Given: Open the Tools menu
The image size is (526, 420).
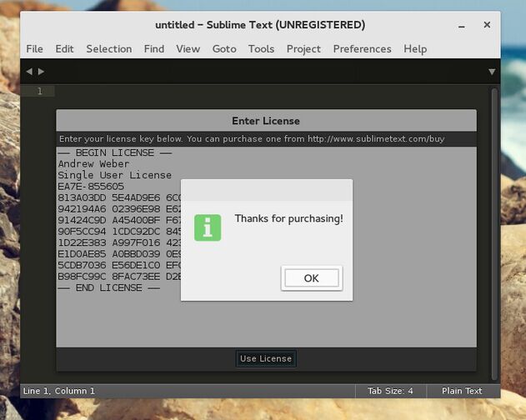Looking at the screenshot, I should pos(261,49).
